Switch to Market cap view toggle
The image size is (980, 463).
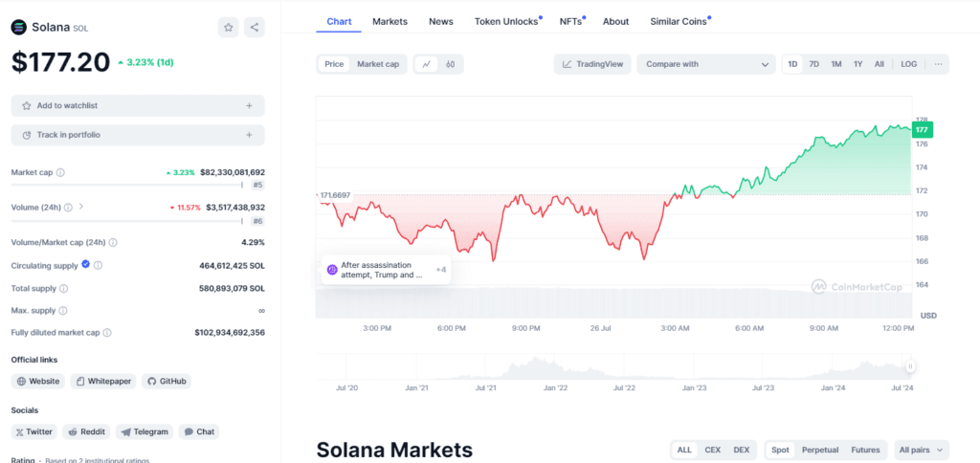click(378, 64)
